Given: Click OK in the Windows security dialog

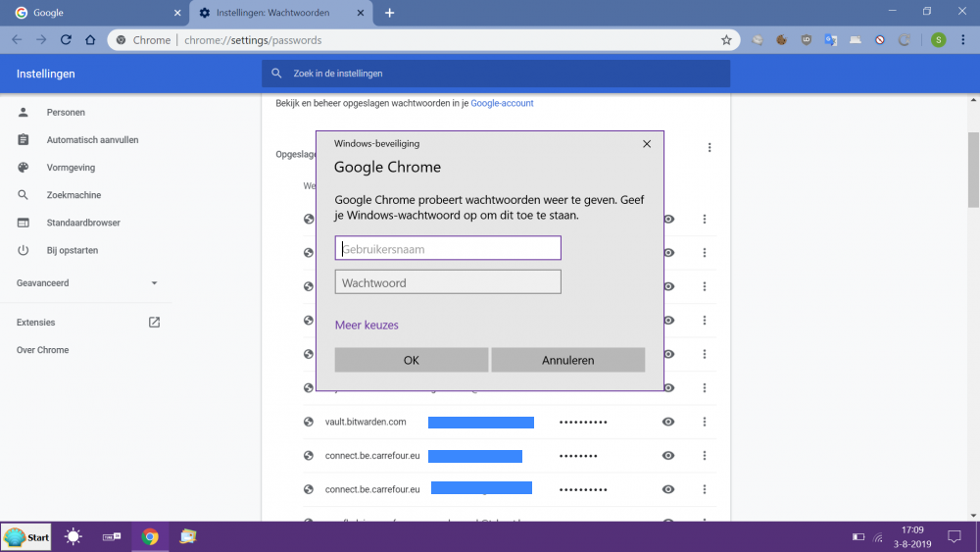Looking at the screenshot, I should coord(412,360).
